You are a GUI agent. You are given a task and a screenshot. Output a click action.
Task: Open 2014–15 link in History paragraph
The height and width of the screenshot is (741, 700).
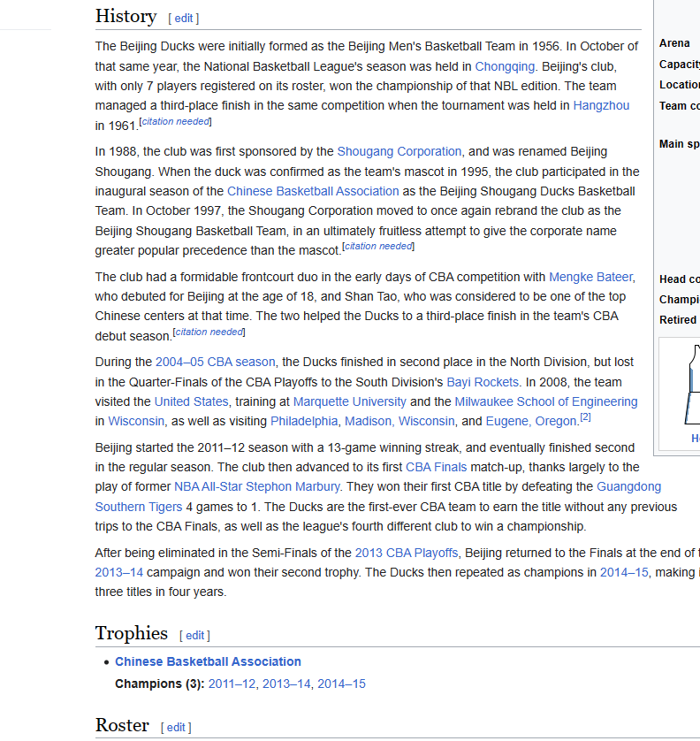(x=623, y=573)
